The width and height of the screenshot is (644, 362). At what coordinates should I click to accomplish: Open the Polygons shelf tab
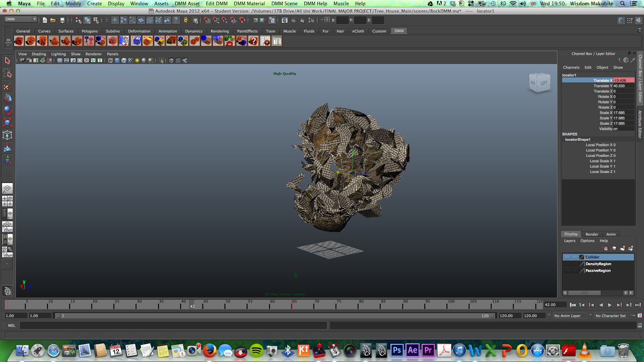[x=90, y=31]
